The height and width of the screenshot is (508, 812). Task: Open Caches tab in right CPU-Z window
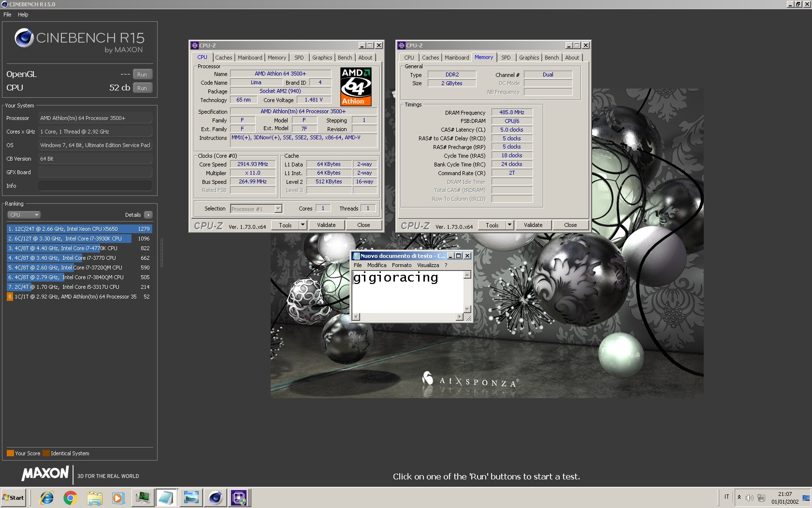pyautogui.click(x=431, y=58)
